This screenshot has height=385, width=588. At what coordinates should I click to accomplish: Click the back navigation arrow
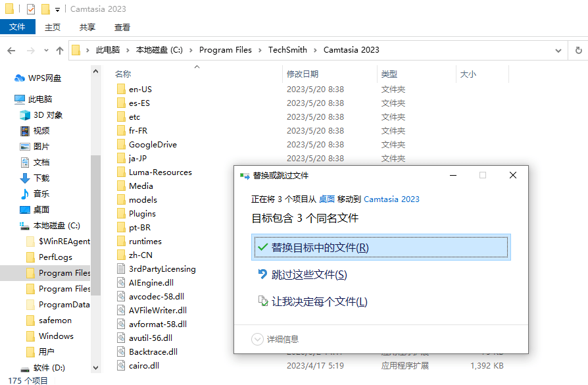pyautogui.click(x=11, y=50)
